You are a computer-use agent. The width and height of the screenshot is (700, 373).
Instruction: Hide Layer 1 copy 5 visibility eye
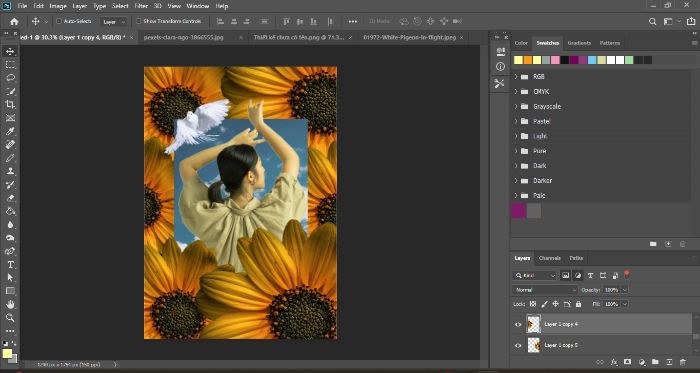click(x=518, y=345)
